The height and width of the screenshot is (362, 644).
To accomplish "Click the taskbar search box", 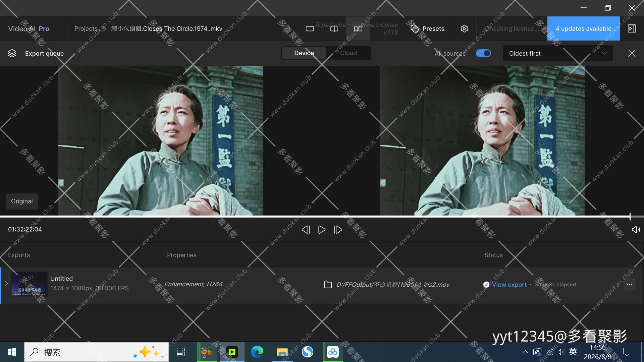I will point(97,352).
